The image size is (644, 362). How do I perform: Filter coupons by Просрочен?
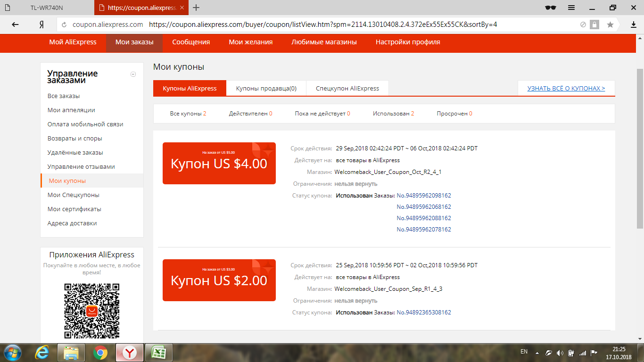point(454,114)
